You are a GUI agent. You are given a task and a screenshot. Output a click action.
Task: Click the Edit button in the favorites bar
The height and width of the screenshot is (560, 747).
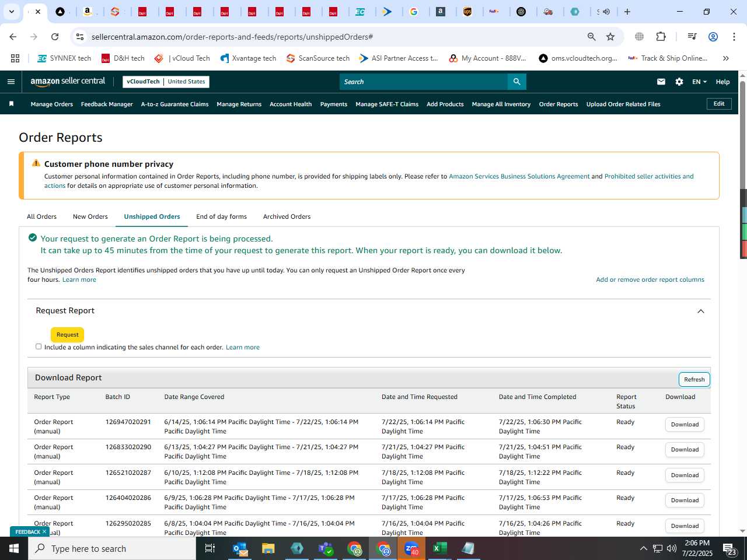tap(719, 104)
